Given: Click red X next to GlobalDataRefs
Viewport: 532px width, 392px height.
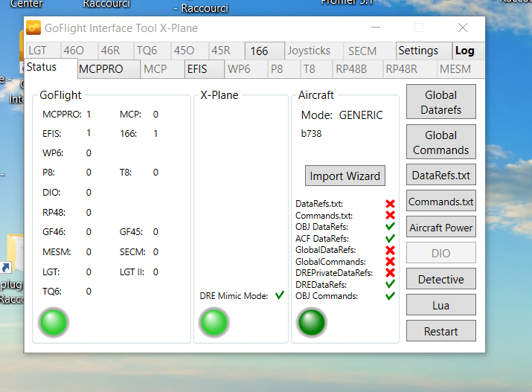Looking at the screenshot, I should point(390,250).
